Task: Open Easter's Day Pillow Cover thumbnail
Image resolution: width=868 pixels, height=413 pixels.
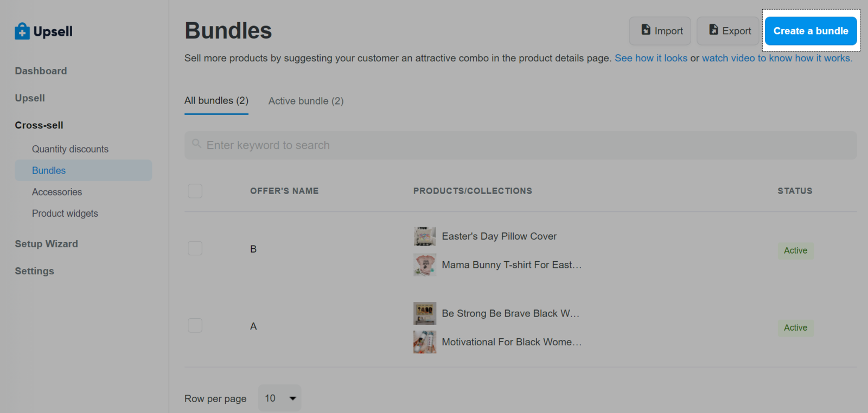Action: pyautogui.click(x=425, y=236)
